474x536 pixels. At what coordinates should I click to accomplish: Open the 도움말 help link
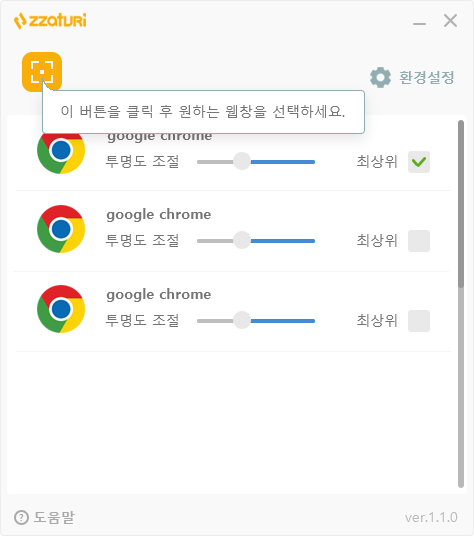click(54, 517)
